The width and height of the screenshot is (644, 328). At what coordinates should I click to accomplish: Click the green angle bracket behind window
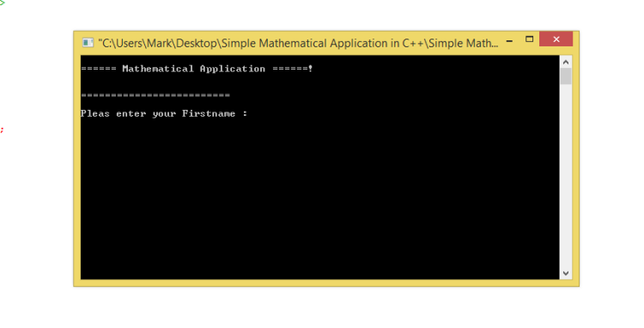[2, 3]
